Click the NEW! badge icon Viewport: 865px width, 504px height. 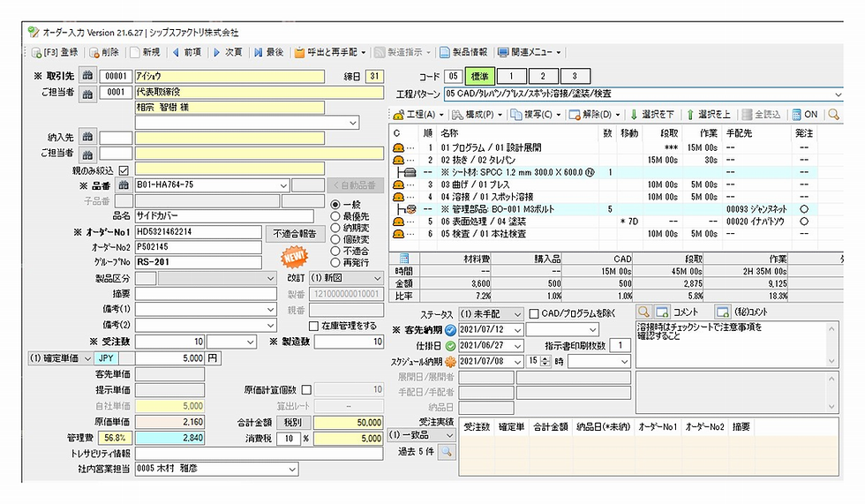click(295, 257)
